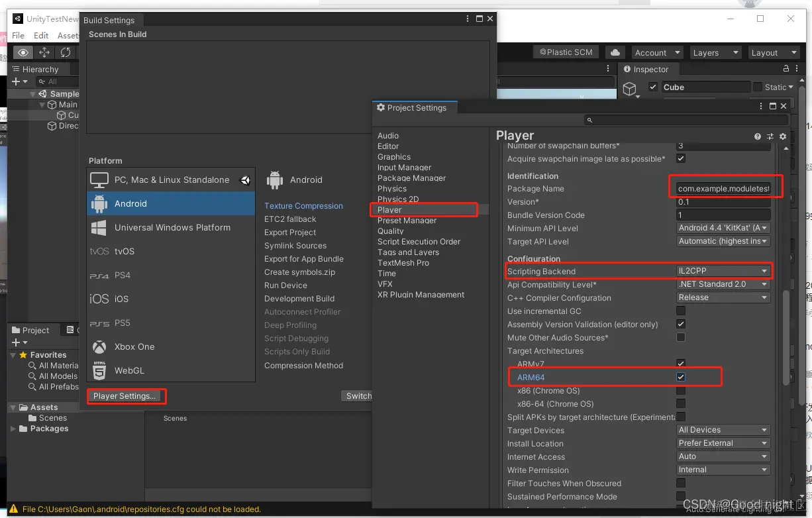Image resolution: width=812 pixels, height=518 pixels.
Task: Click the Project Settings search field
Action: click(686, 120)
